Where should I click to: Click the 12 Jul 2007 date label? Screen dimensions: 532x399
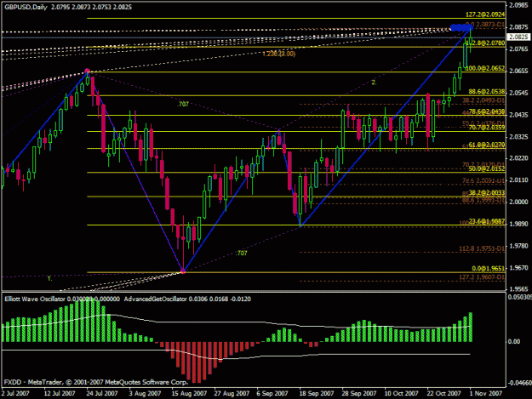(60, 394)
